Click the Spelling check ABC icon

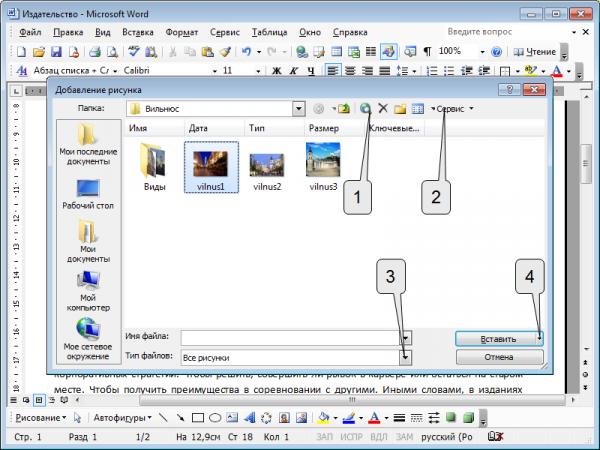[x=134, y=52]
